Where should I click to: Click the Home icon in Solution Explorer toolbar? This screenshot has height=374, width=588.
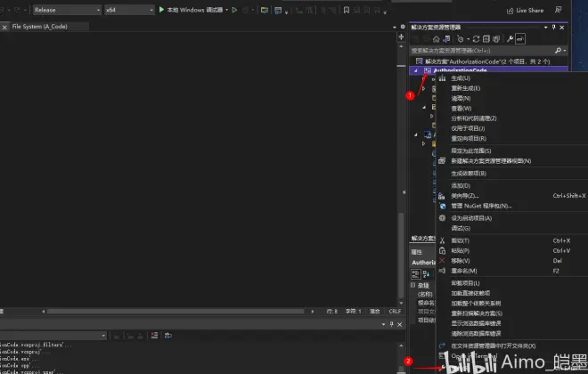436,39
